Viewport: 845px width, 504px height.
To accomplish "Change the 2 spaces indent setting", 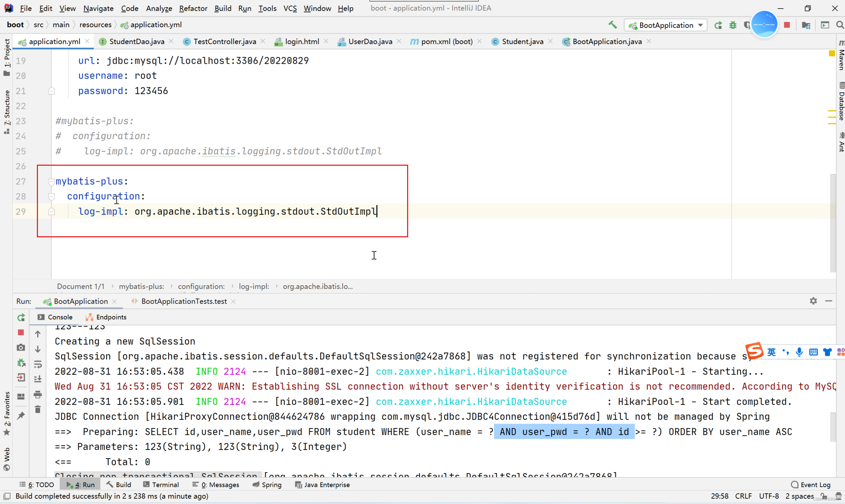I will [800, 496].
